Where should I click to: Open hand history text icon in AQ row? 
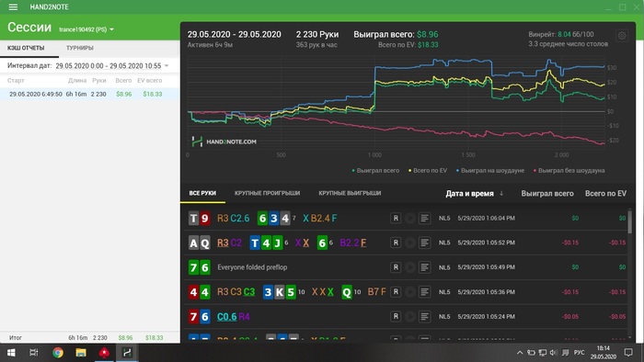point(425,243)
